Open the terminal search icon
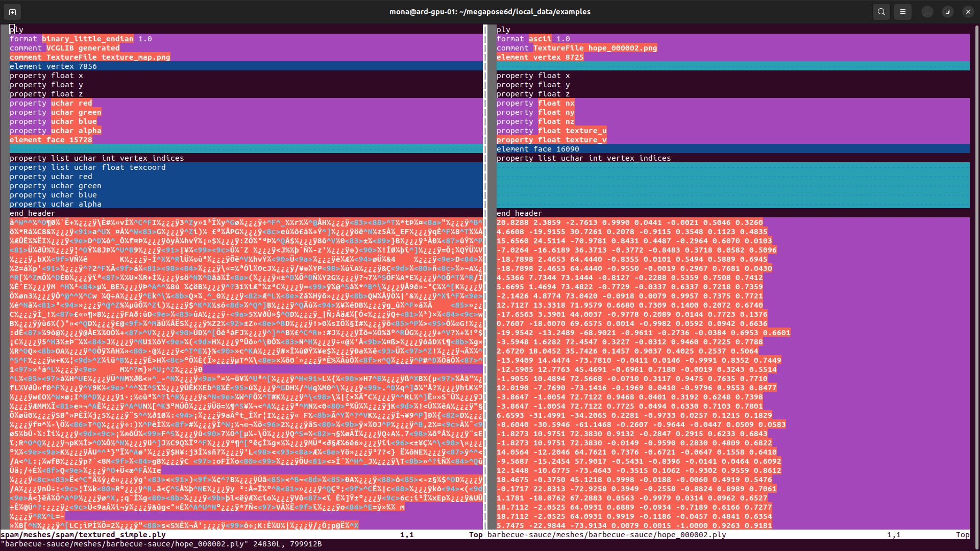The width and height of the screenshot is (980, 551). (881, 11)
